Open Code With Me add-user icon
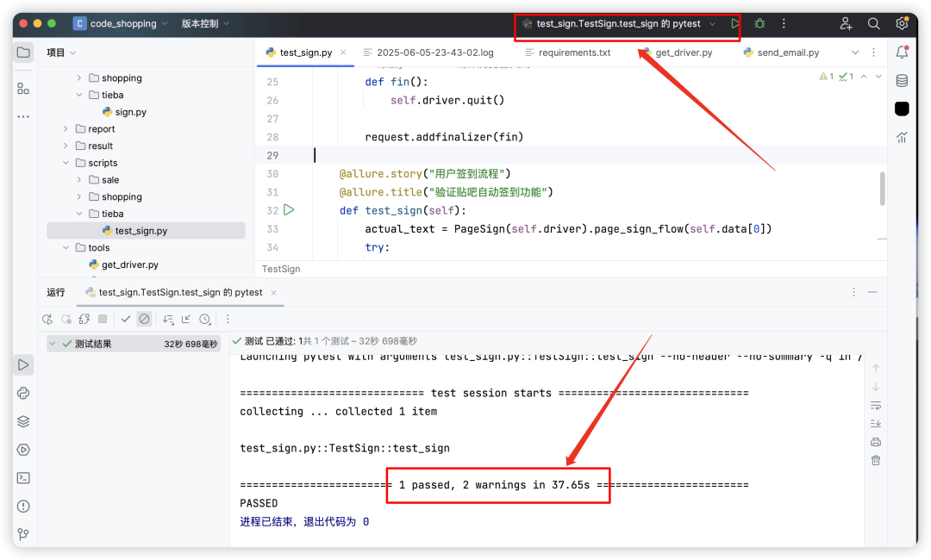This screenshot has width=931, height=560. [x=846, y=24]
